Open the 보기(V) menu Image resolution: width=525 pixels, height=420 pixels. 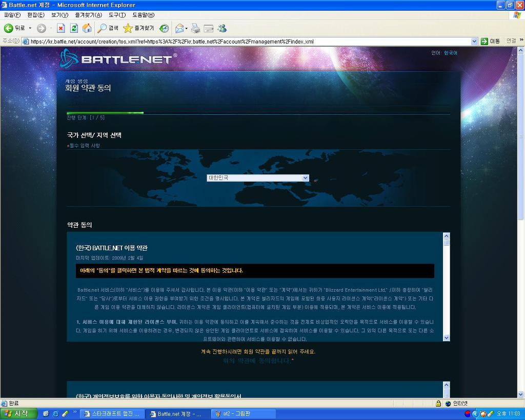[x=59, y=15]
